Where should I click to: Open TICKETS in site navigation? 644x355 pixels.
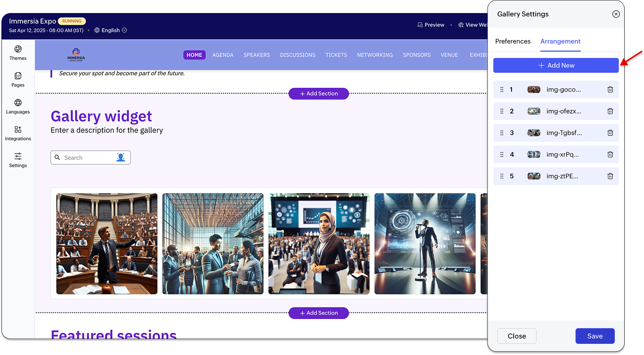pos(336,55)
